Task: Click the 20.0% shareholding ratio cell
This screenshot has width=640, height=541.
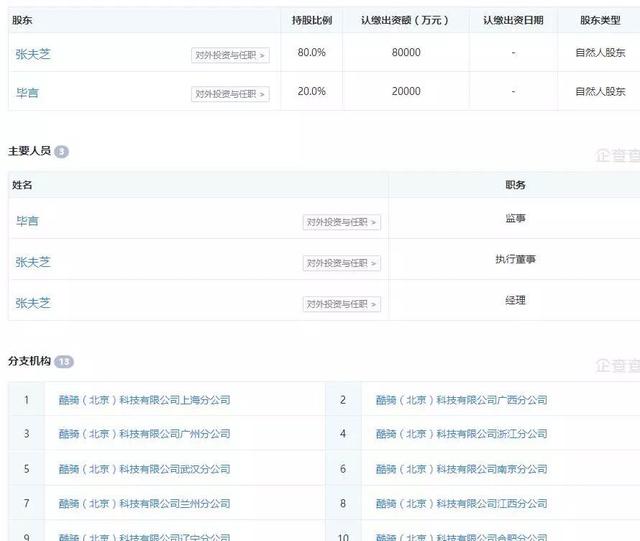Action: (311, 91)
